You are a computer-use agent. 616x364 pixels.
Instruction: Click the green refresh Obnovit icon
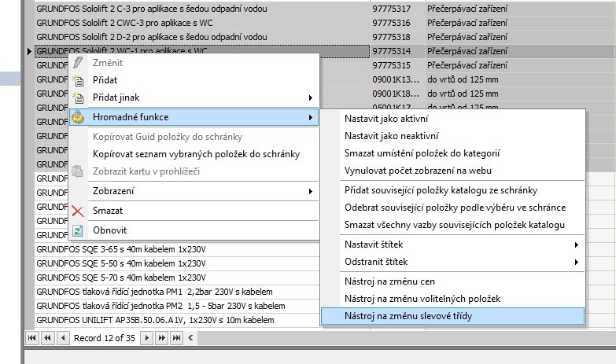pyautogui.click(x=78, y=230)
